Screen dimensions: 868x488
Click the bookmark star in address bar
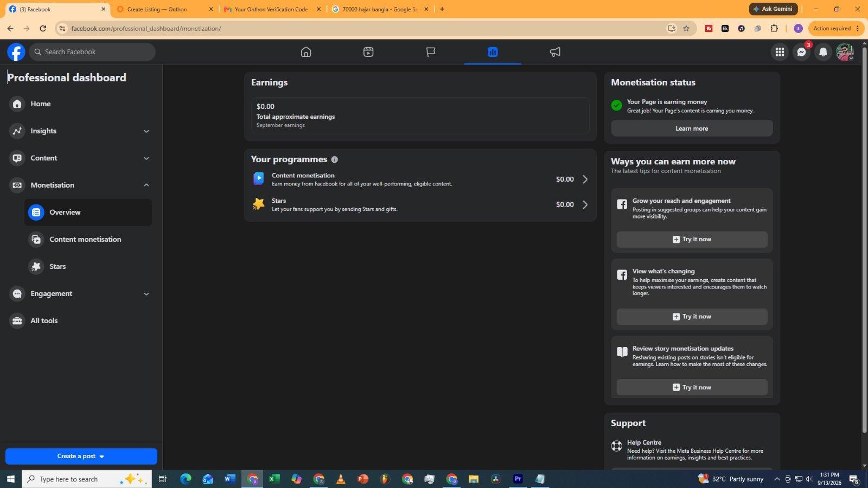pos(686,28)
